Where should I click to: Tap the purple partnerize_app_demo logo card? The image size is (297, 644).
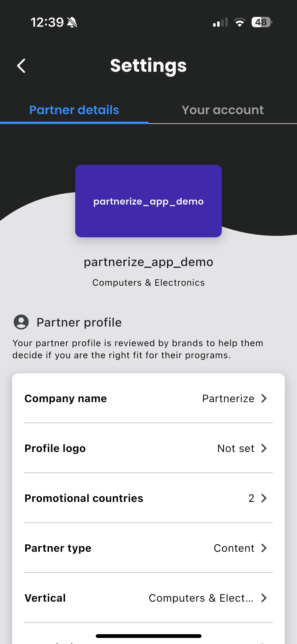(x=148, y=201)
